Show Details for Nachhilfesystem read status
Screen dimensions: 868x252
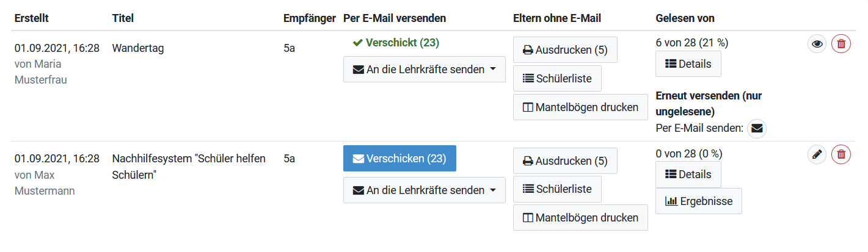click(688, 175)
